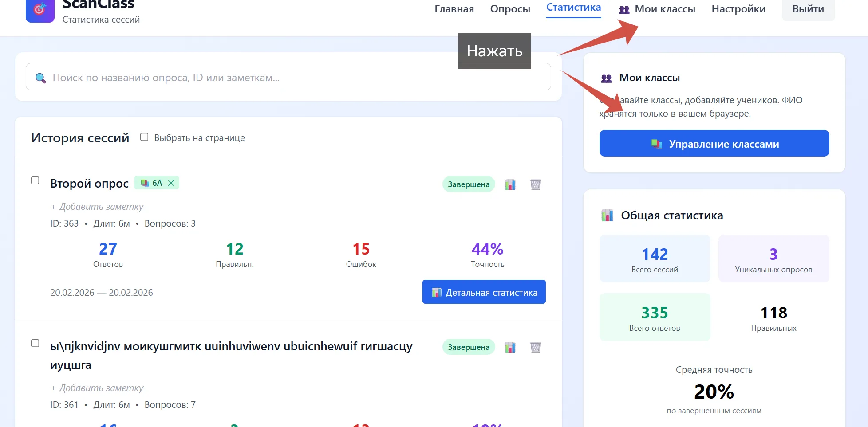Switch to the Статистика tab
Image resolution: width=868 pixels, height=427 pixels.
(x=573, y=8)
